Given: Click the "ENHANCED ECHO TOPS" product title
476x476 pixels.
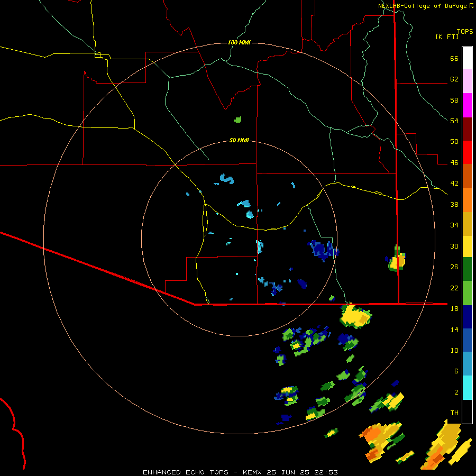Looking at the screenshot, I should 186,472.
